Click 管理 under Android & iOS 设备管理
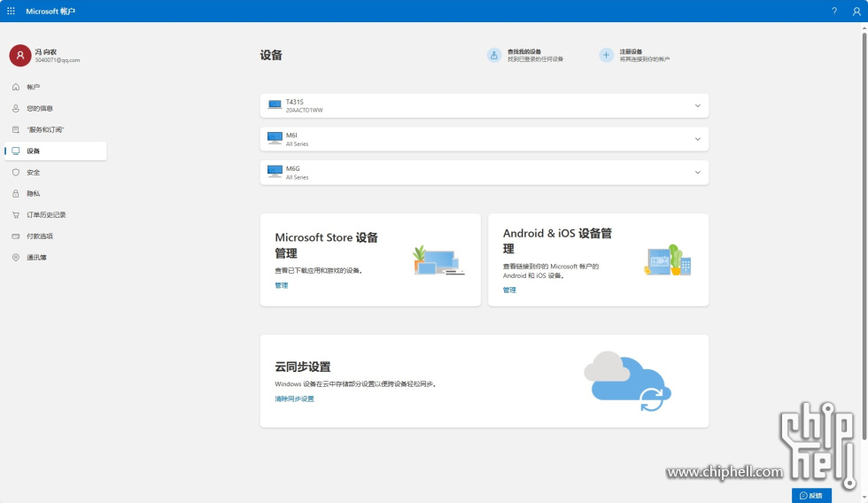This screenshot has width=868, height=503. (509, 290)
